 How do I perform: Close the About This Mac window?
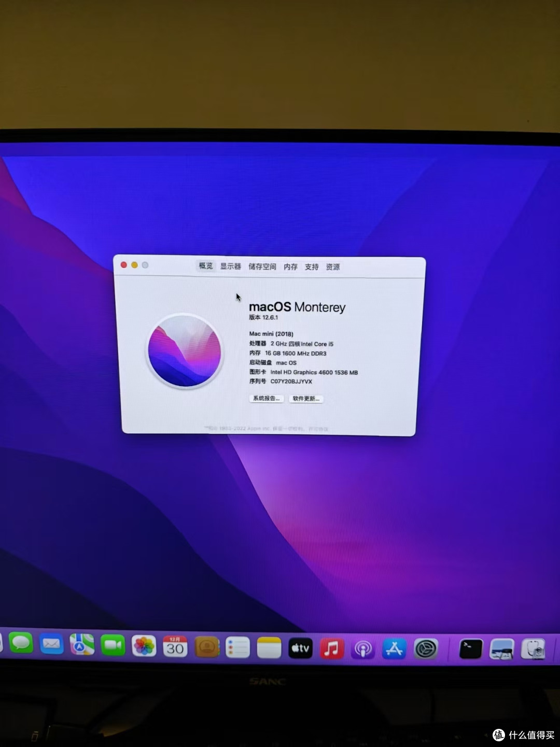pos(124,265)
